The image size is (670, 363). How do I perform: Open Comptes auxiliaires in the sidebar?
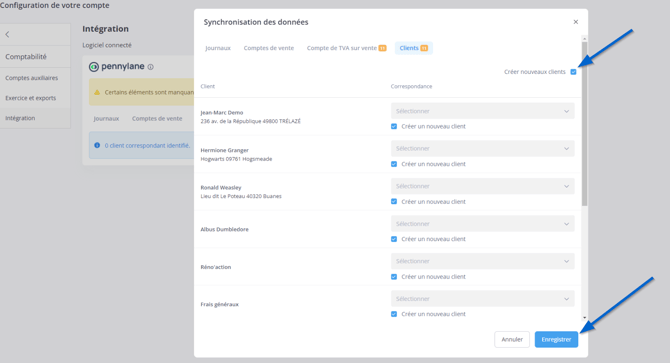(32, 78)
